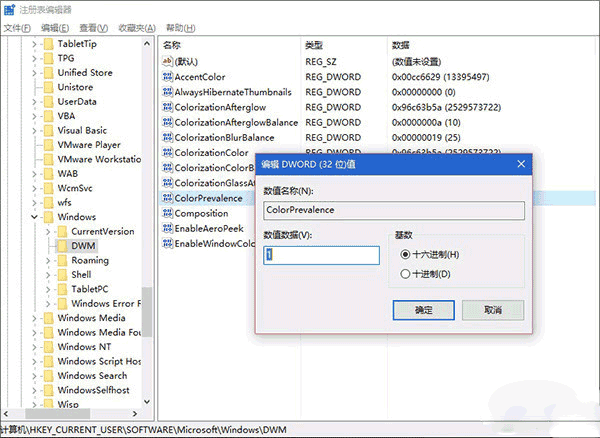
Task: Click the WAB folder icon
Action: coord(49,174)
